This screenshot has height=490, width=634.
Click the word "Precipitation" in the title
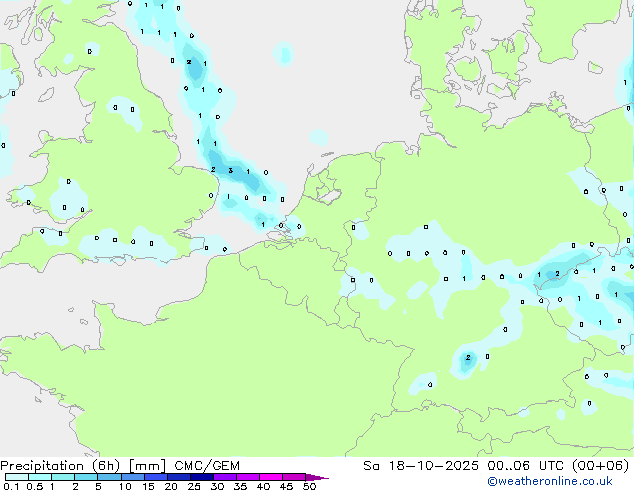point(42,466)
